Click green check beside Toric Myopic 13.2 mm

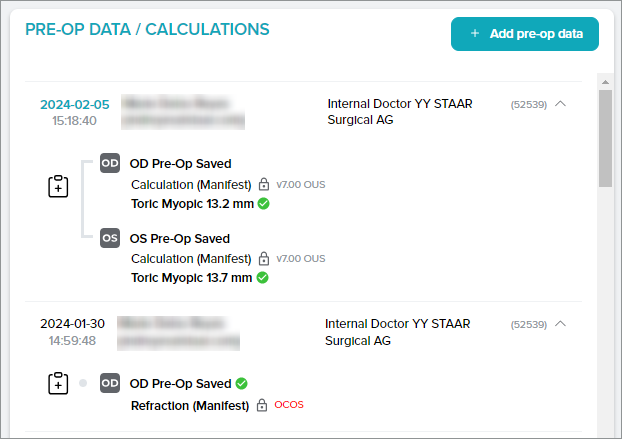pyautogui.click(x=263, y=203)
